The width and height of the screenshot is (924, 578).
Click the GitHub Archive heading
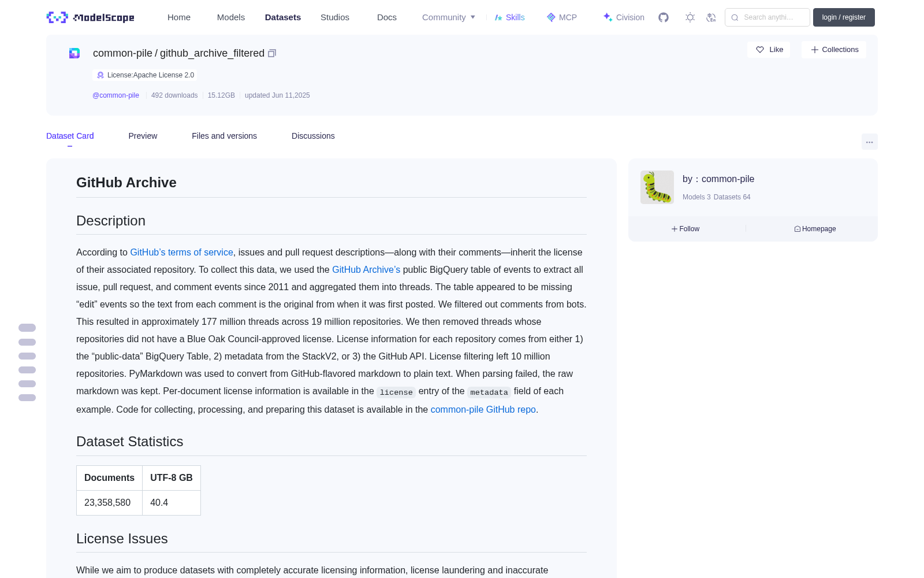tap(126, 183)
